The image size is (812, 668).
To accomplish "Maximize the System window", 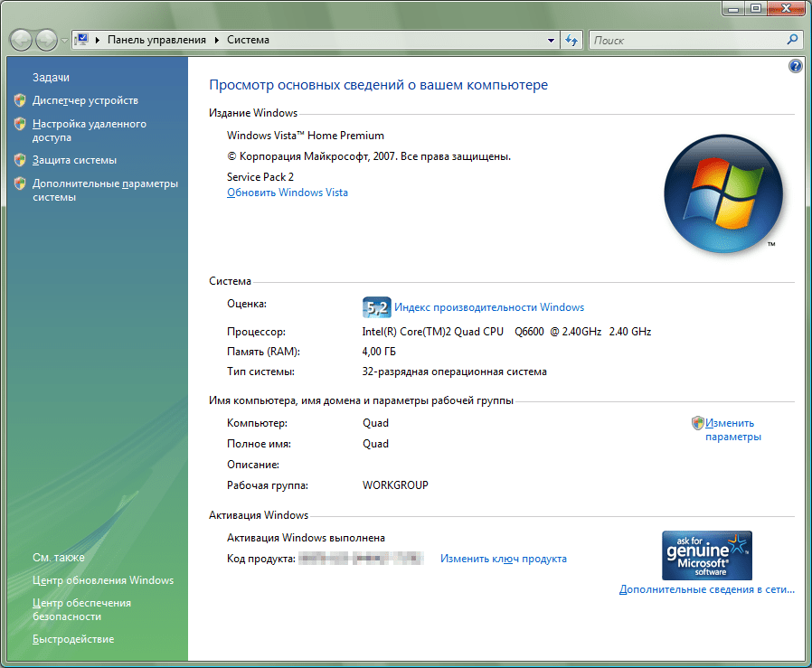I will [x=756, y=9].
